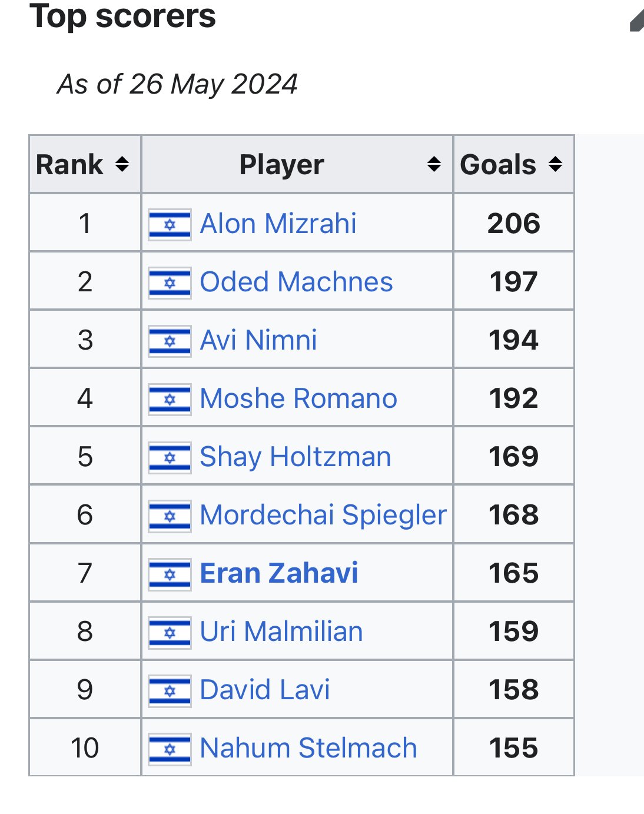Click the flag icon beside Eran Zahavi
The width and height of the screenshot is (644, 814).
pyautogui.click(x=170, y=574)
